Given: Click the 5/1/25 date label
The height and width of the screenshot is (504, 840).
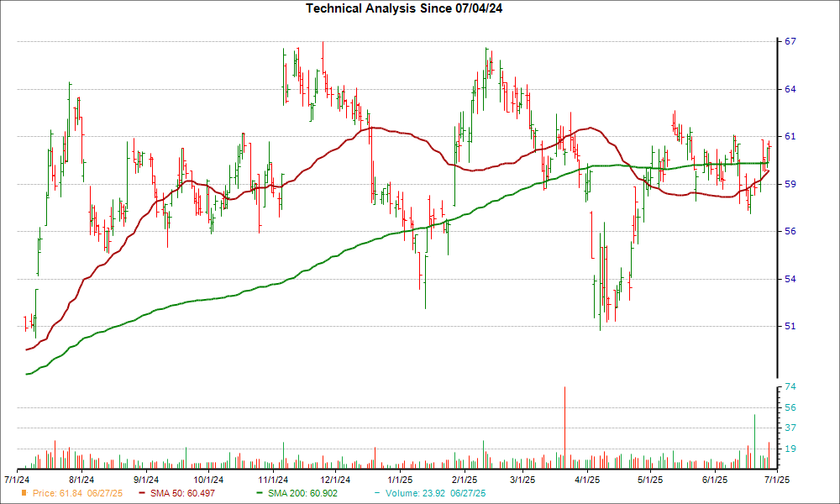Looking at the screenshot, I should pos(650,480).
